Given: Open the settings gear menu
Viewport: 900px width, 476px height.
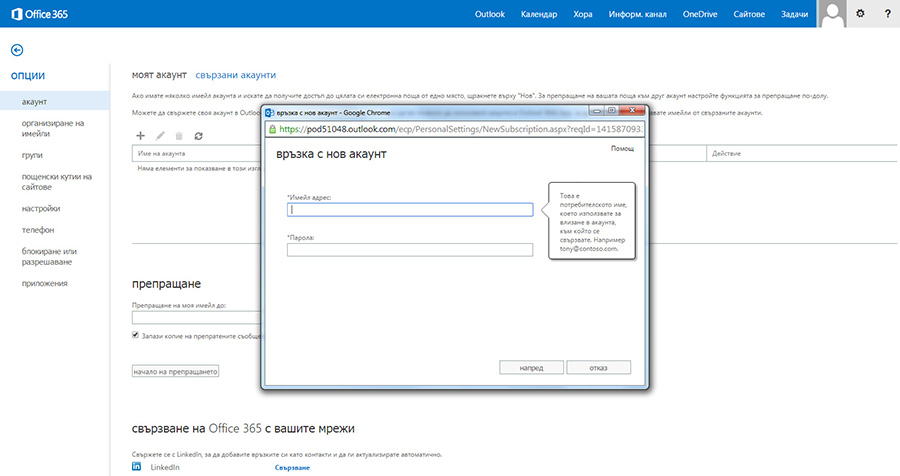Looking at the screenshot, I should [860, 14].
